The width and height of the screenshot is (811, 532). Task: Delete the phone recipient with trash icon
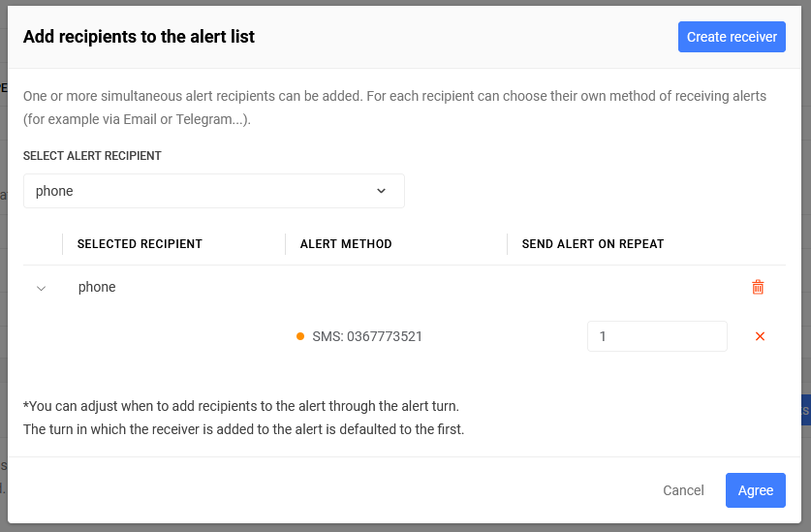758,287
